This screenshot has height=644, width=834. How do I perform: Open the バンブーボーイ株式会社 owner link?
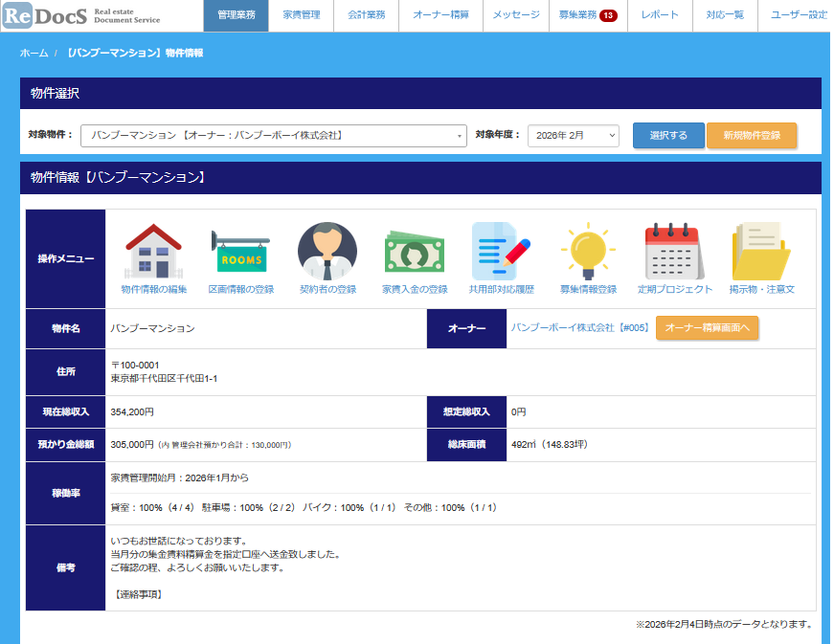tap(579, 328)
